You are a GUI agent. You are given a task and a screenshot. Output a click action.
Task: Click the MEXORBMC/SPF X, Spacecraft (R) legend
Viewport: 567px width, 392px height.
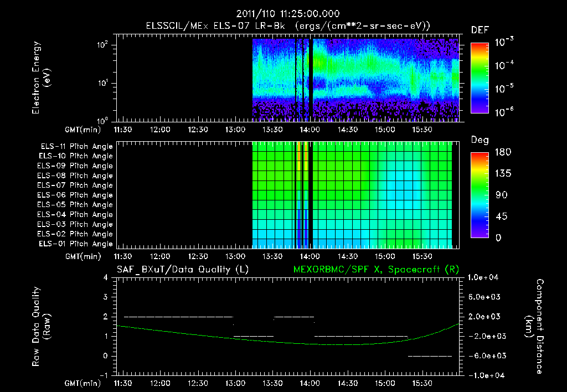[x=376, y=270]
